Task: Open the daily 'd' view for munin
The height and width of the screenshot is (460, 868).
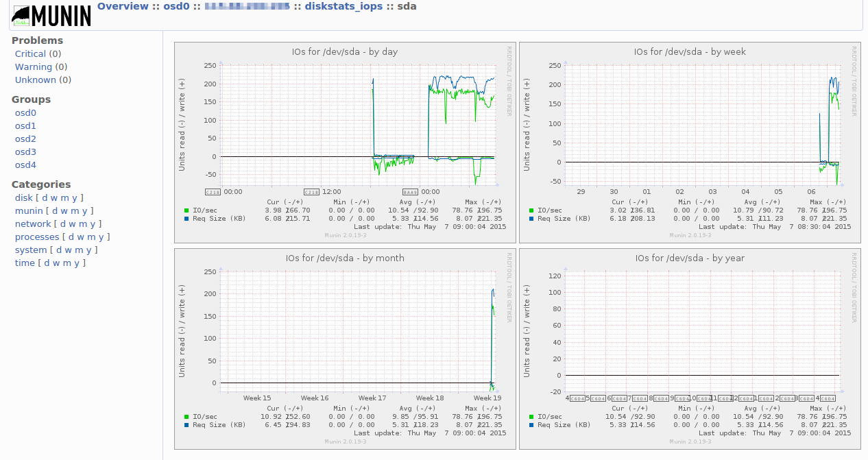Action: [x=56, y=210]
